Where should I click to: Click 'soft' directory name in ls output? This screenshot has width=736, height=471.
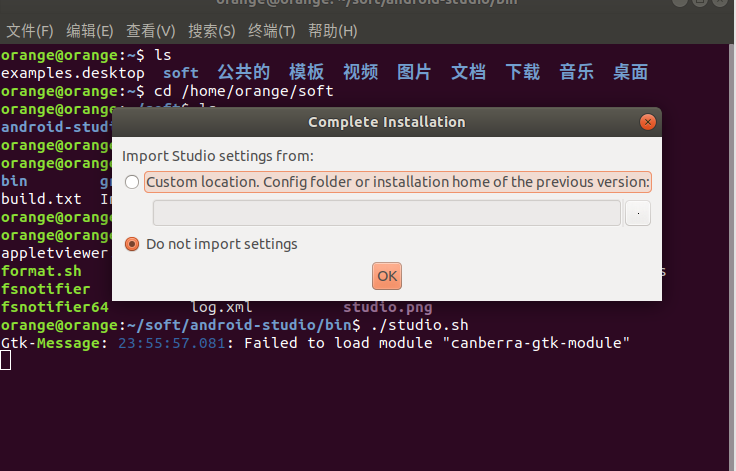point(181,73)
